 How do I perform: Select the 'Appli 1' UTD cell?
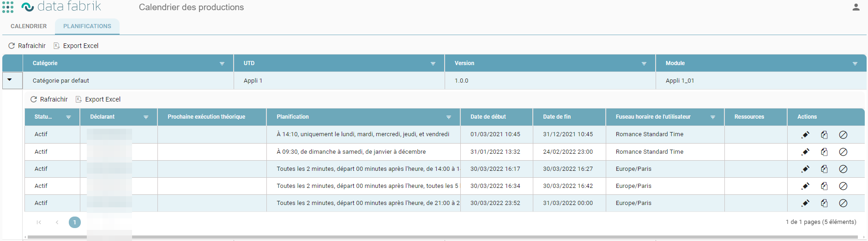point(339,80)
